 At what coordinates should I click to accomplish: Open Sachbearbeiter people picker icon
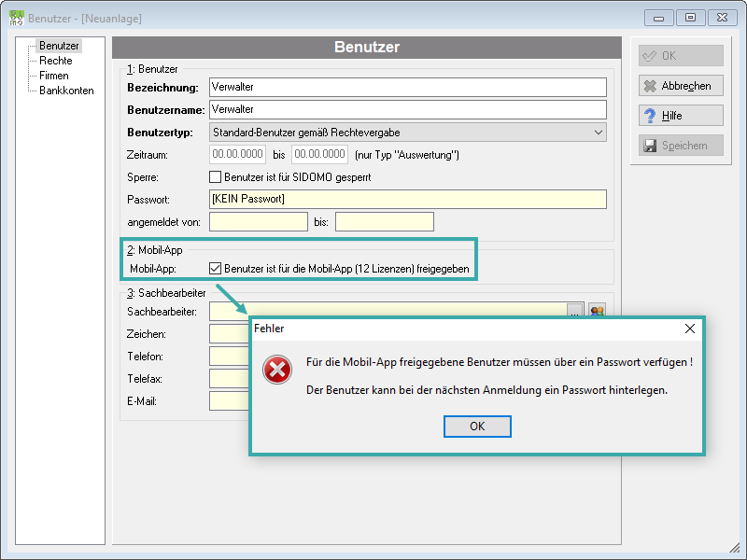click(x=598, y=310)
